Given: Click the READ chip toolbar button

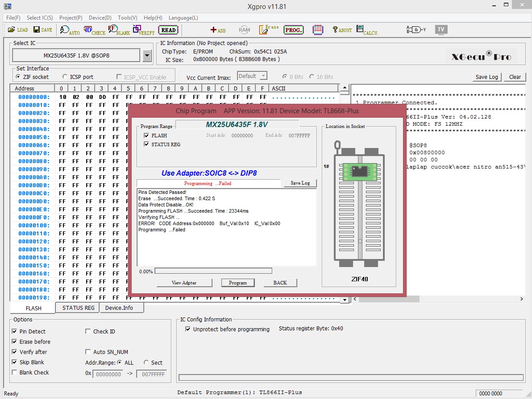Looking at the screenshot, I should coord(169,30).
